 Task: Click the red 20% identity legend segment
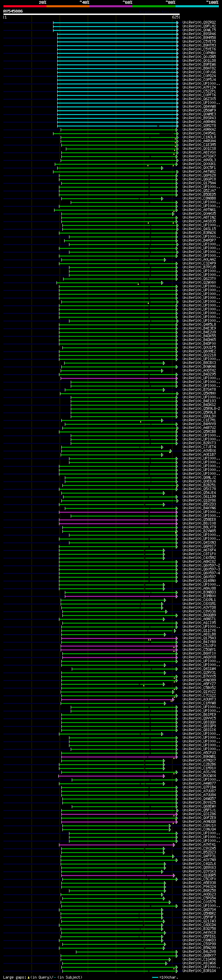25,6
